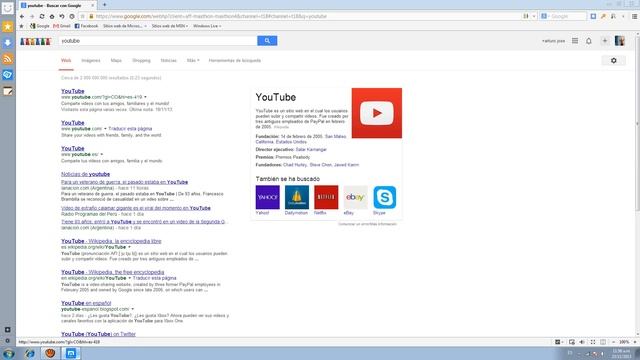Toggle full screen mode in the status bar

(593, 342)
